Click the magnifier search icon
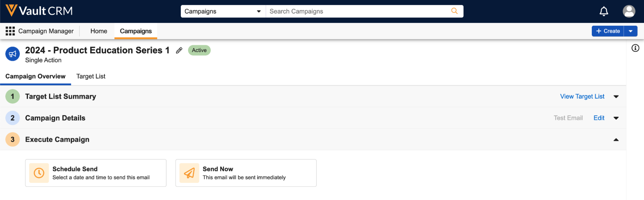This screenshot has width=644, height=200. [x=454, y=11]
